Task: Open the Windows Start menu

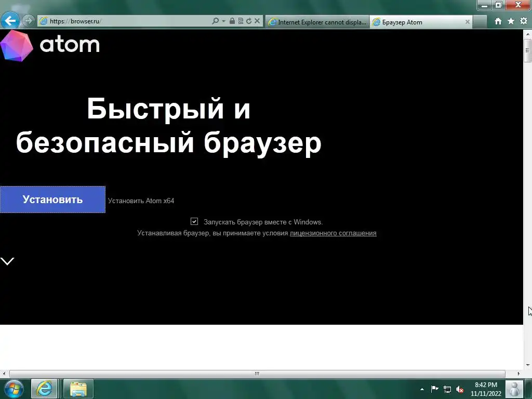Action: coord(14,389)
